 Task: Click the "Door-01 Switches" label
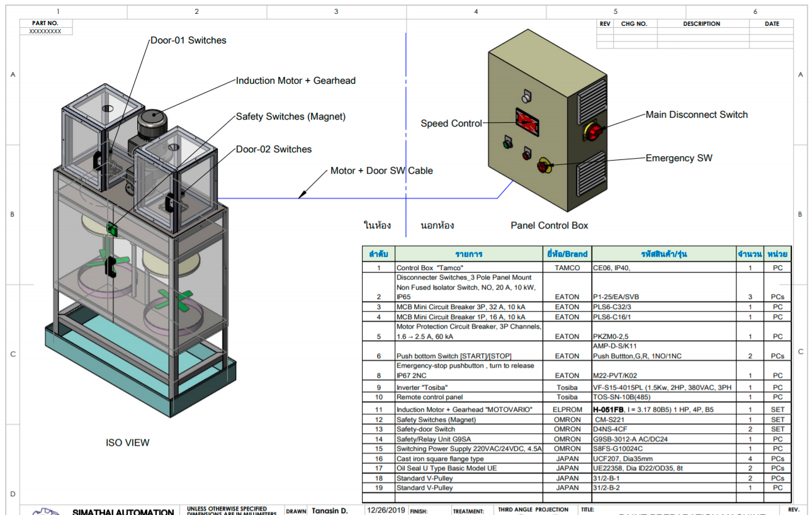(x=188, y=40)
